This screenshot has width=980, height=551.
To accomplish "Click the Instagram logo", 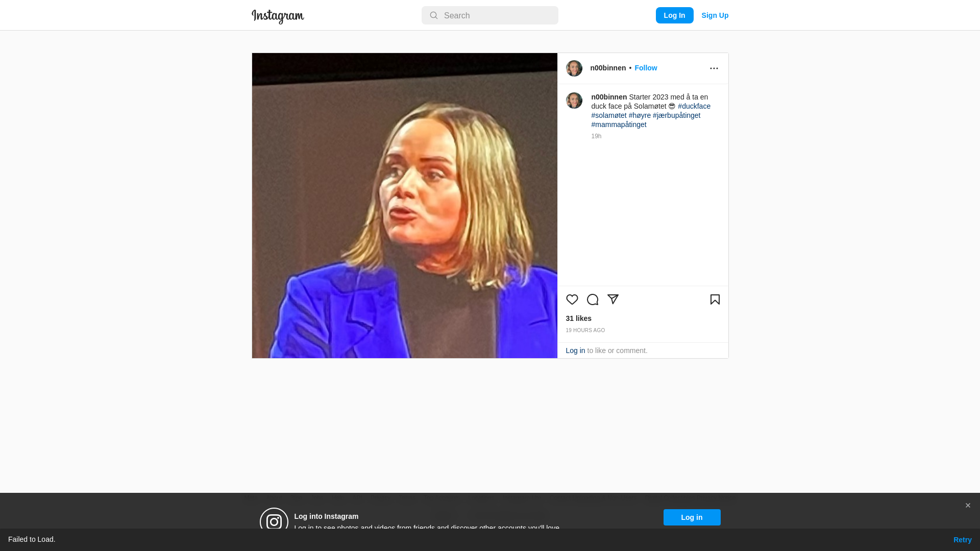I will click(x=278, y=16).
